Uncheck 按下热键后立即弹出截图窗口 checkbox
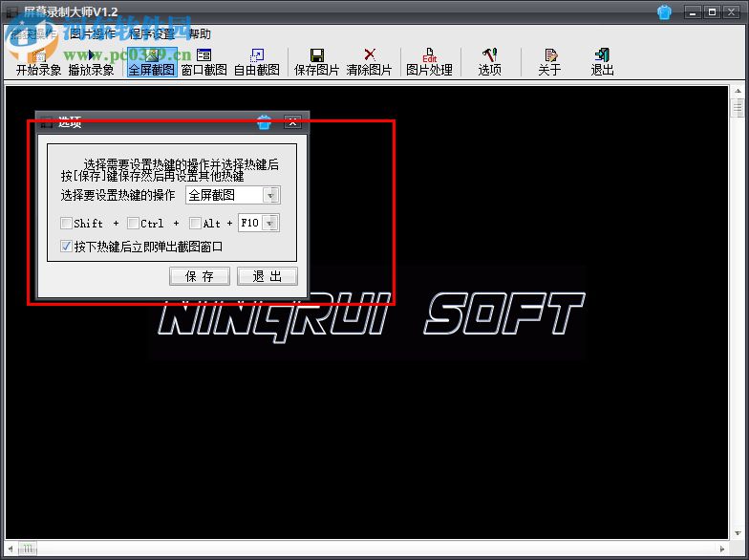Screen dimensions: 749x560 click(x=67, y=247)
